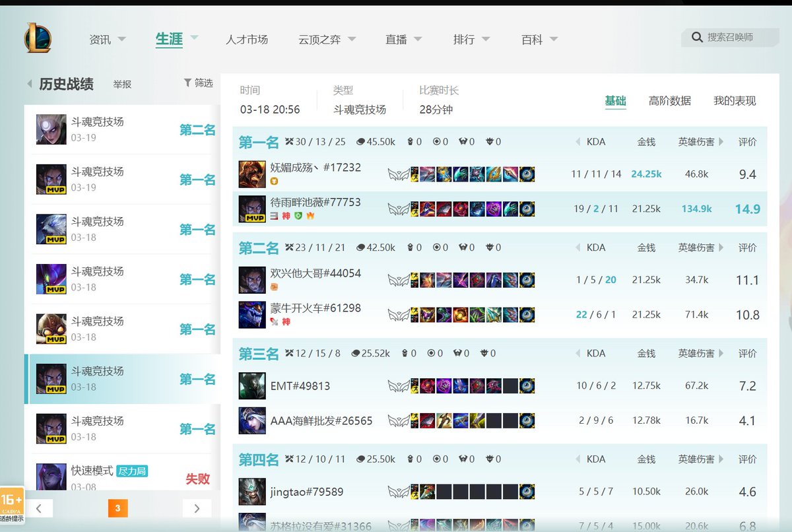The height and width of the screenshot is (532, 792).
Task: Expand the 排行 dropdown arrow
Action: [486, 39]
